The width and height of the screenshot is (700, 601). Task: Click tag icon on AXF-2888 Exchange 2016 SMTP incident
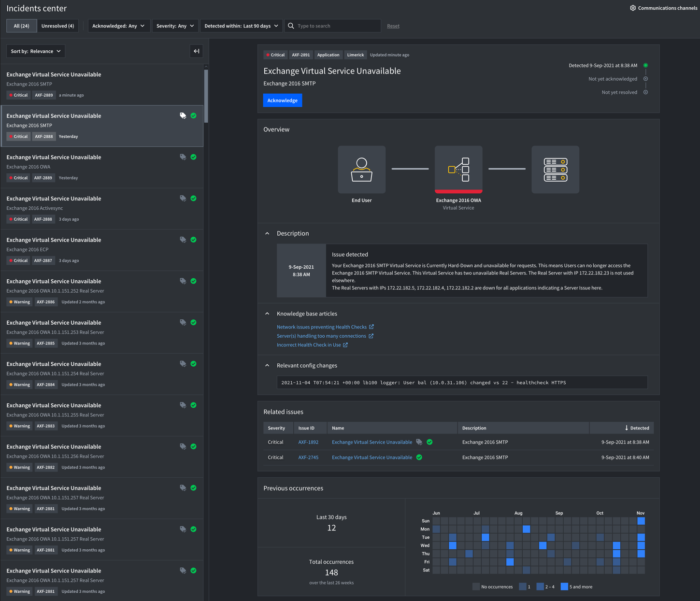[183, 116]
